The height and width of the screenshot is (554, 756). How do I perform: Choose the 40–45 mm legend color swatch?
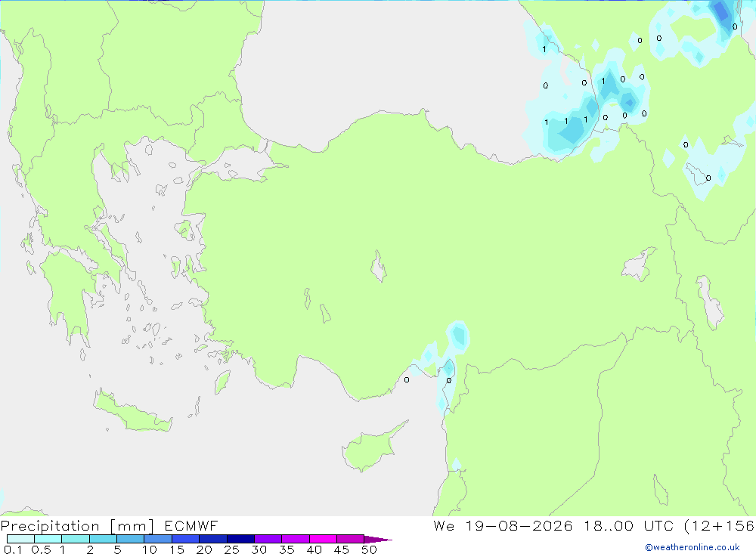click(x=323, y=539)
